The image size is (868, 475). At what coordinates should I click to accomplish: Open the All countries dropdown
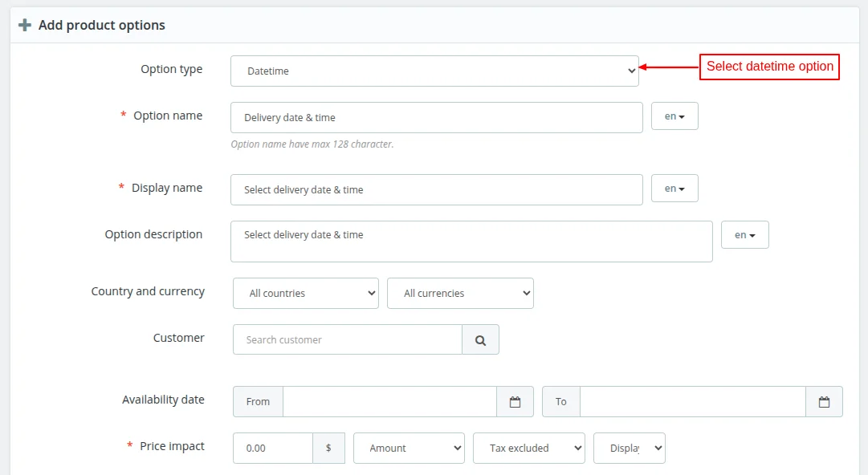click(x=305, y=293)
